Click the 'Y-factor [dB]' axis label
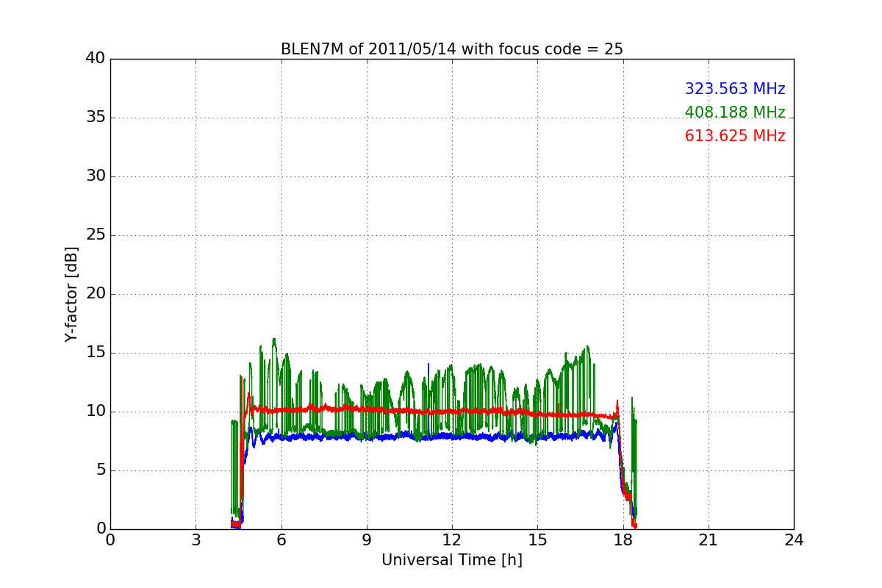 click(x=71, y=294)
